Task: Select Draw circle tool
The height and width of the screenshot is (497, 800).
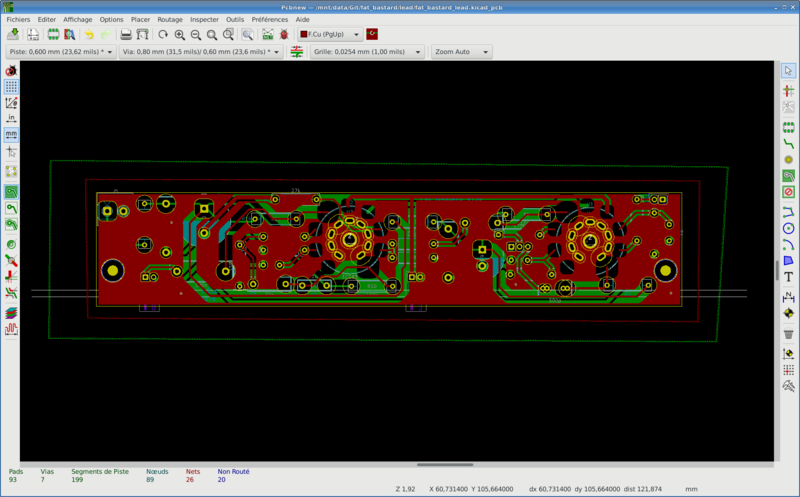Action: coord(788,229)
